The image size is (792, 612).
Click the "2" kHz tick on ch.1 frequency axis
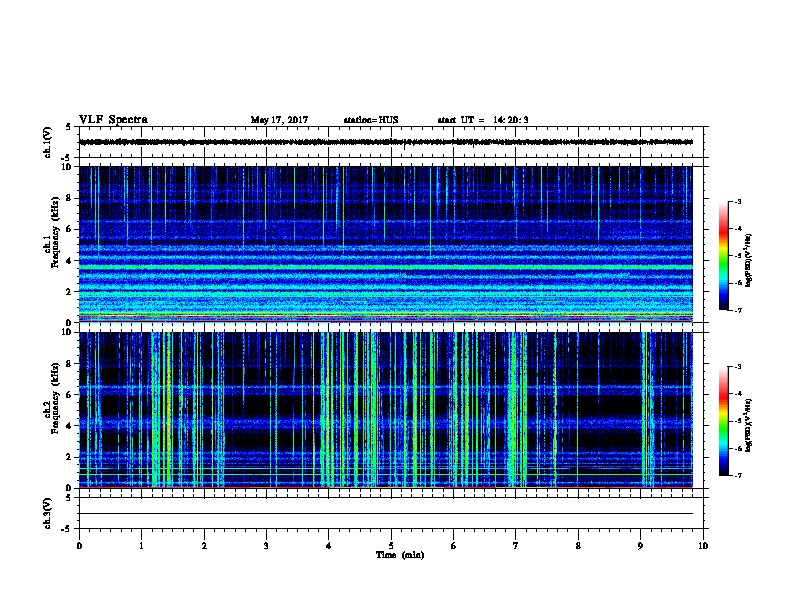(x=71, y=291)
